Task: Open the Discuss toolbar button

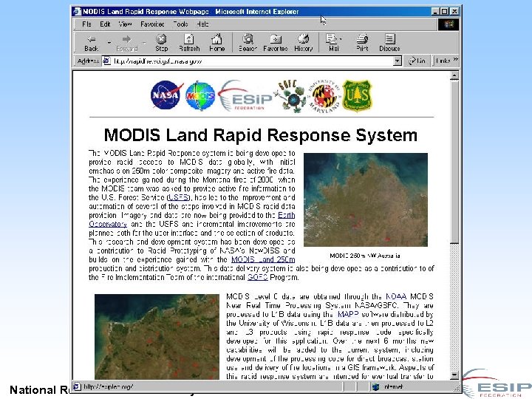Action: pyautogui.click(x=389, y=43)
